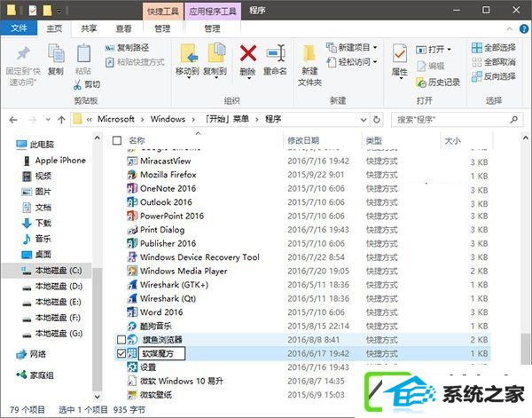
Task: Open 历史记录 (History) in ribbon
Action: [x=438, y=82]
